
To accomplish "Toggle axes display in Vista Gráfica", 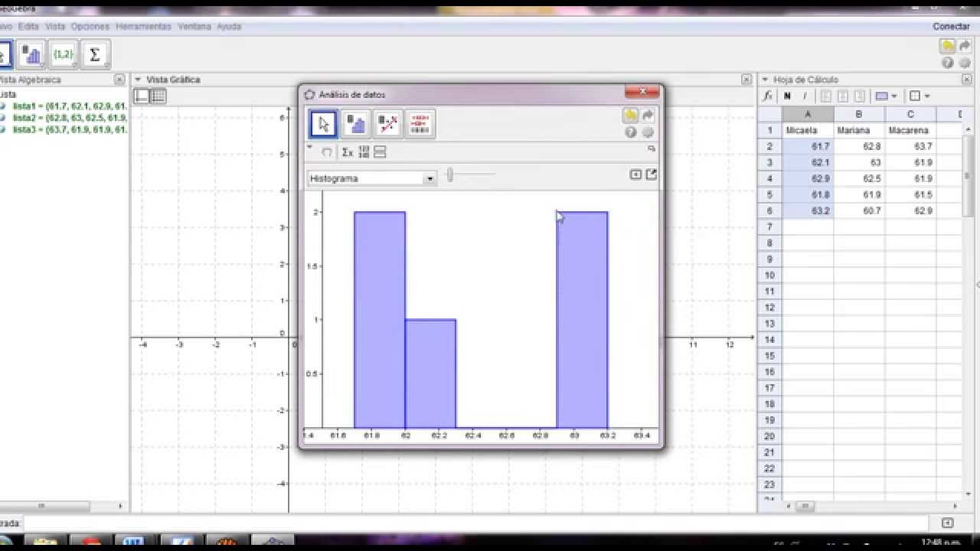I will [142, 96].
